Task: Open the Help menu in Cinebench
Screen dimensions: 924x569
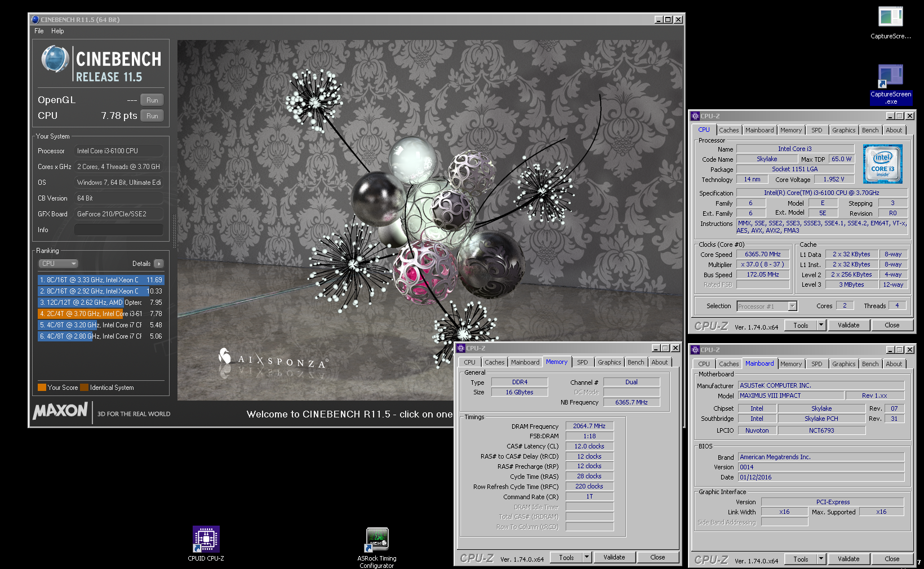Action: (57, 31)
